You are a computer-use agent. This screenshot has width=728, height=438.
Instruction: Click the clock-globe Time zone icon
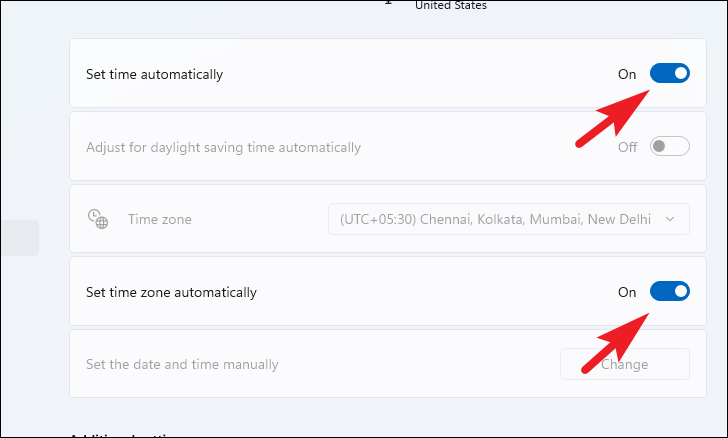click(97, 219)
